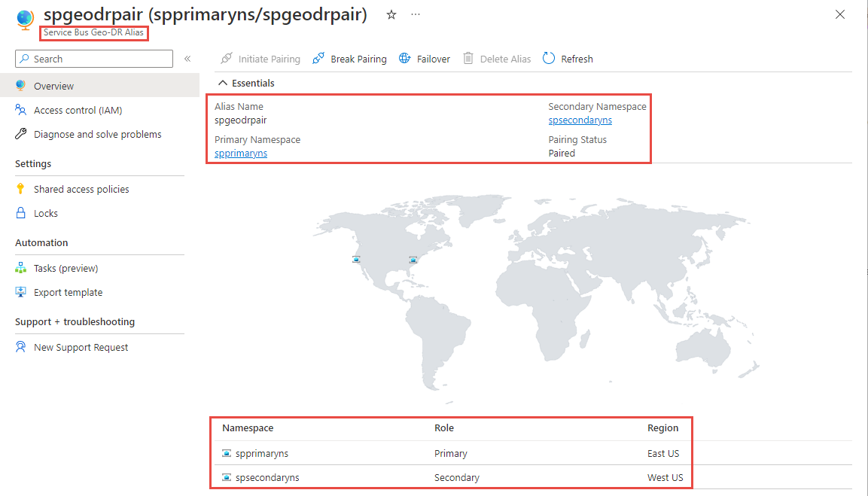Collapse the Essentials section
Viewport: 868px width, 496px height.
pos(223,83)
